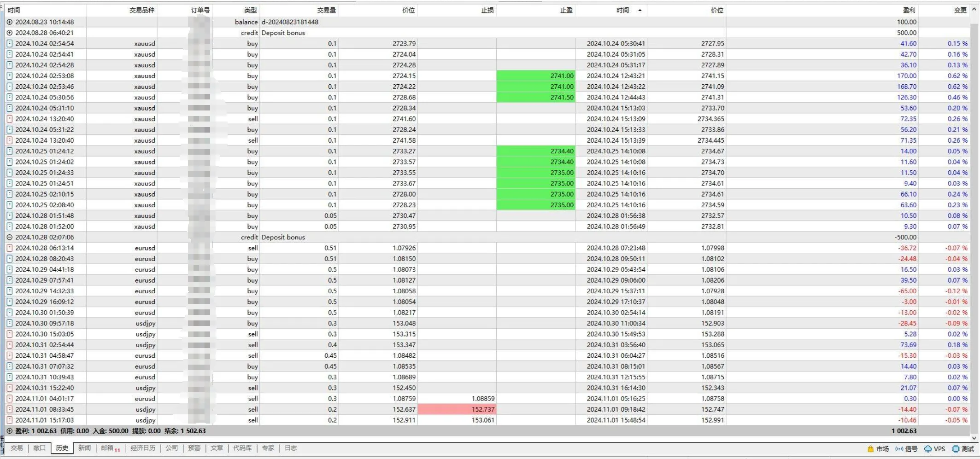Click buy order icon at 2024.10.25 01:24:12
980x459 pixels.
point(9,151)
